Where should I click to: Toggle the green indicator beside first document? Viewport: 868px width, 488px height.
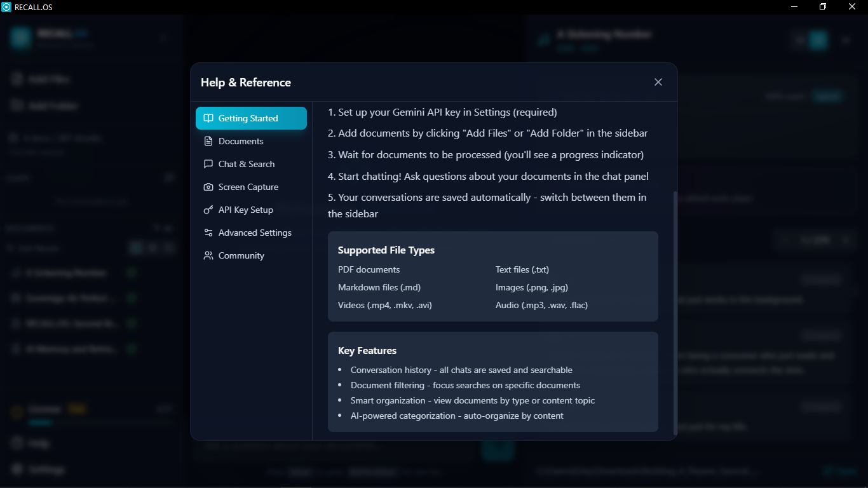[x=130, y=272]
